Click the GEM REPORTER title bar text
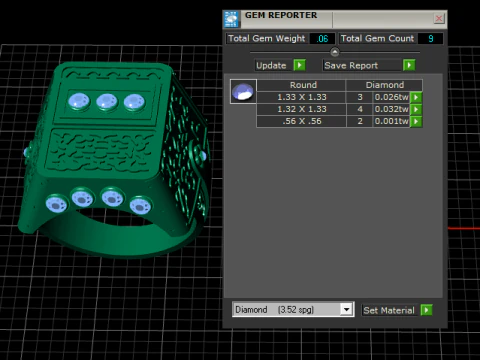Viewport: 480px width, 360px height. (x=281, y=15)
